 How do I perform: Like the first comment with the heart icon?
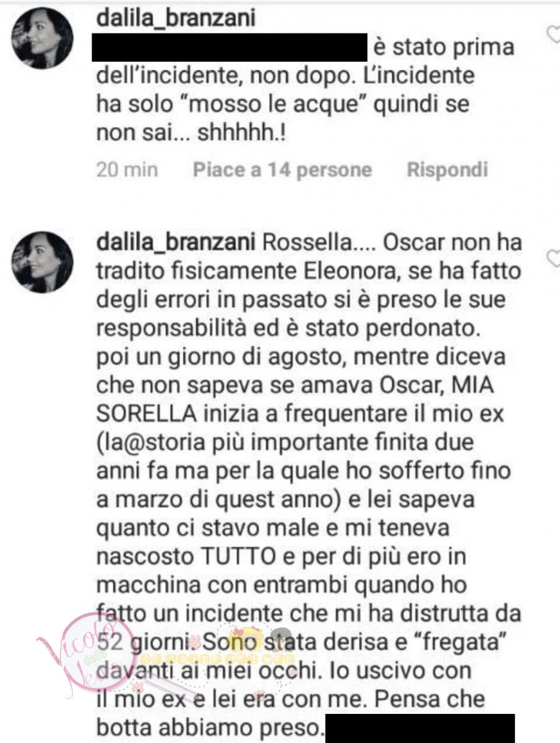coord(554,35)
